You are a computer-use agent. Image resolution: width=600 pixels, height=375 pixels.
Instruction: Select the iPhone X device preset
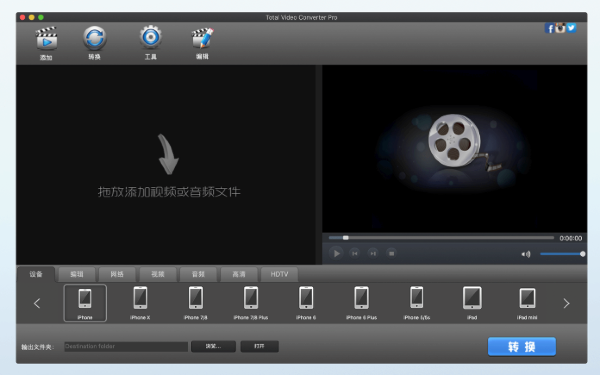pos(140,303)
